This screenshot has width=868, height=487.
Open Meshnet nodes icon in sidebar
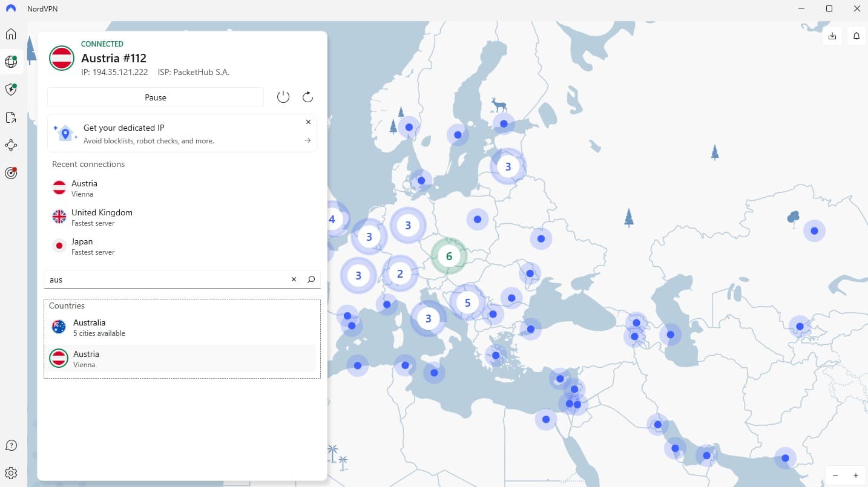(11, 145)
